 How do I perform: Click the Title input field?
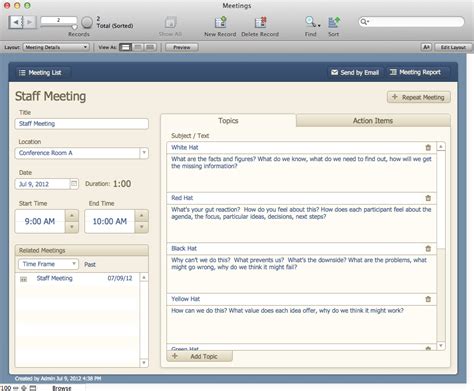(82, 124)
